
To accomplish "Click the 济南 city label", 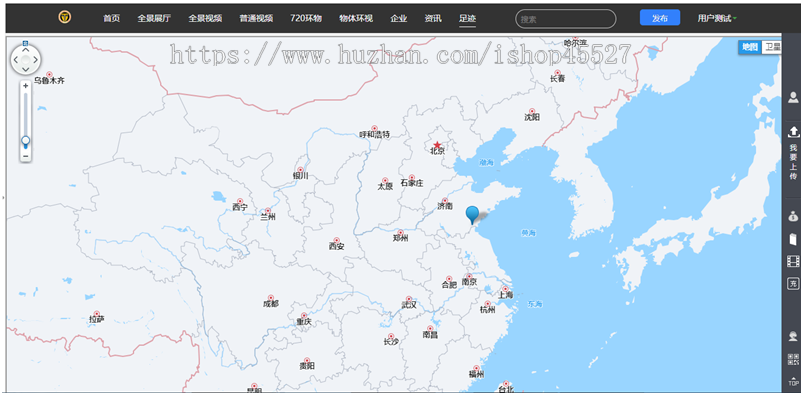I will [445, 206].
